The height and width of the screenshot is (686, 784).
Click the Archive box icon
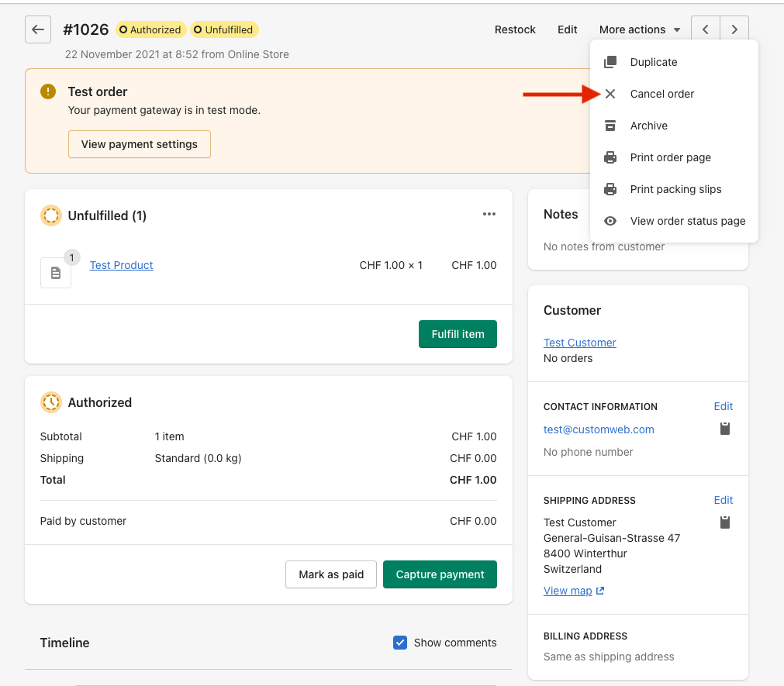(610, 126)
